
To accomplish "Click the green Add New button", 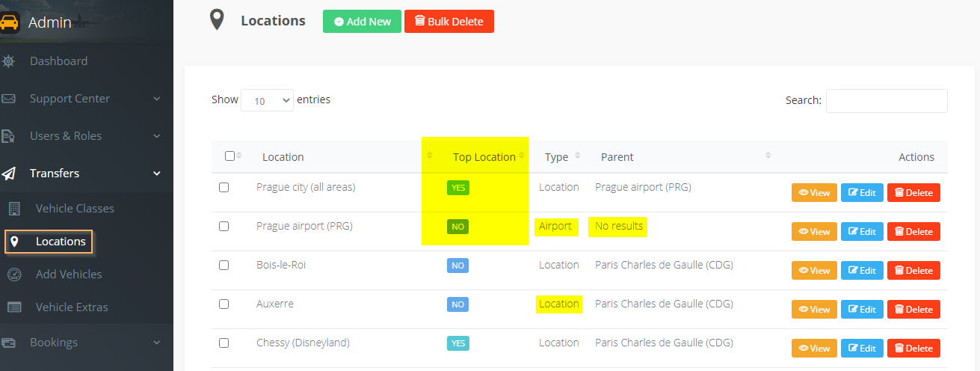I will coord(362,22).
